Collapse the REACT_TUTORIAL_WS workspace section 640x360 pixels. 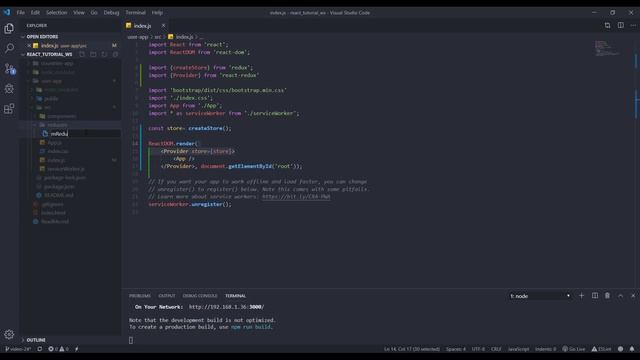click(49, 54)
